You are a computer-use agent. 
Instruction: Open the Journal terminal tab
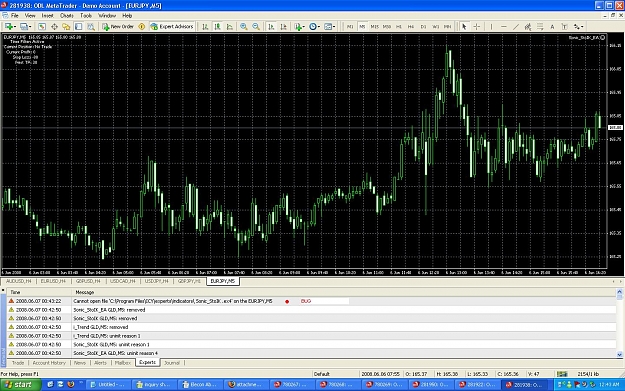[x=172, y=363]
